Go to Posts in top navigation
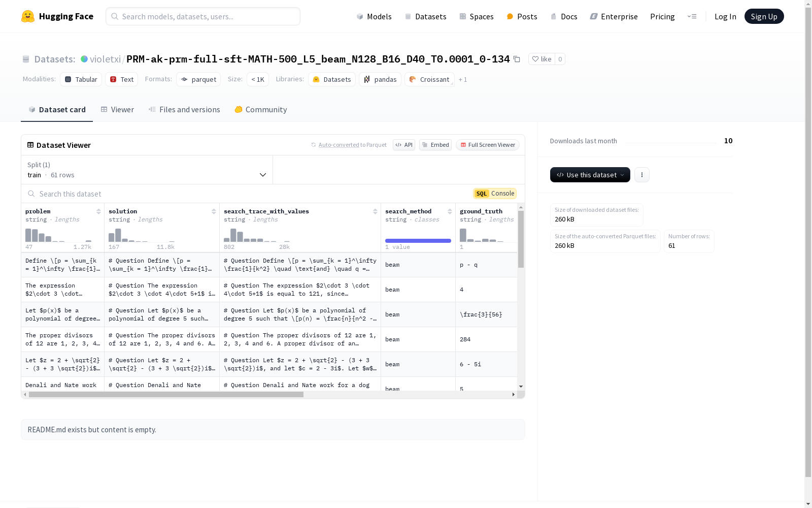812x508 pixels. [x=522, y=16]
